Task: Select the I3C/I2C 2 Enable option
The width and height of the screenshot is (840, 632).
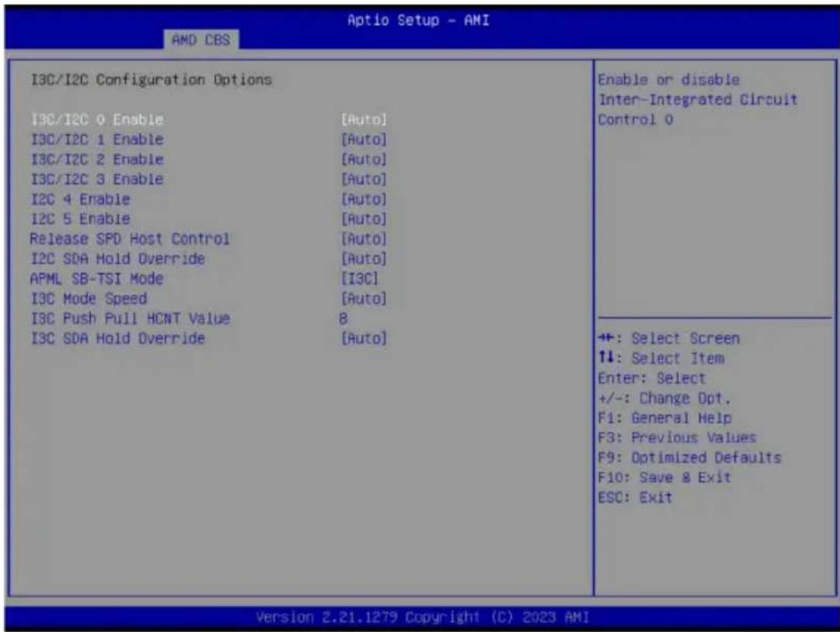Action: [x=97, y=159]
